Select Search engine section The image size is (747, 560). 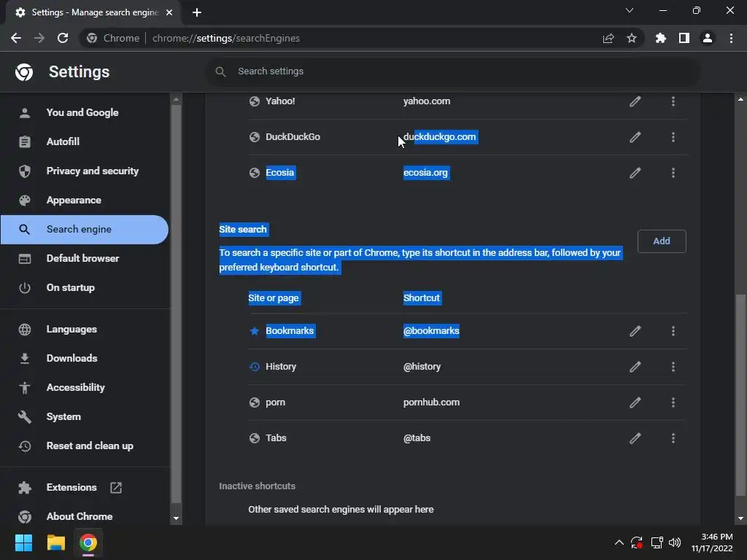pos(84,230)
